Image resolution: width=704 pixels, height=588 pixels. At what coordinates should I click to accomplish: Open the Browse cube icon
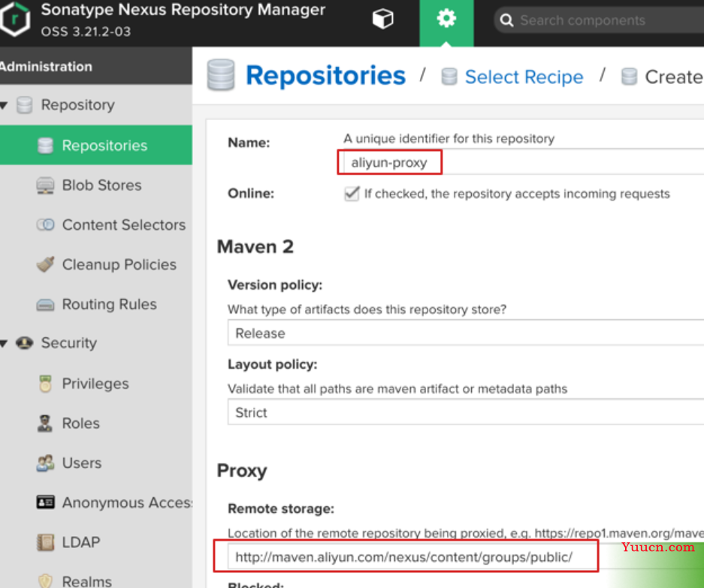coord(382,19)
